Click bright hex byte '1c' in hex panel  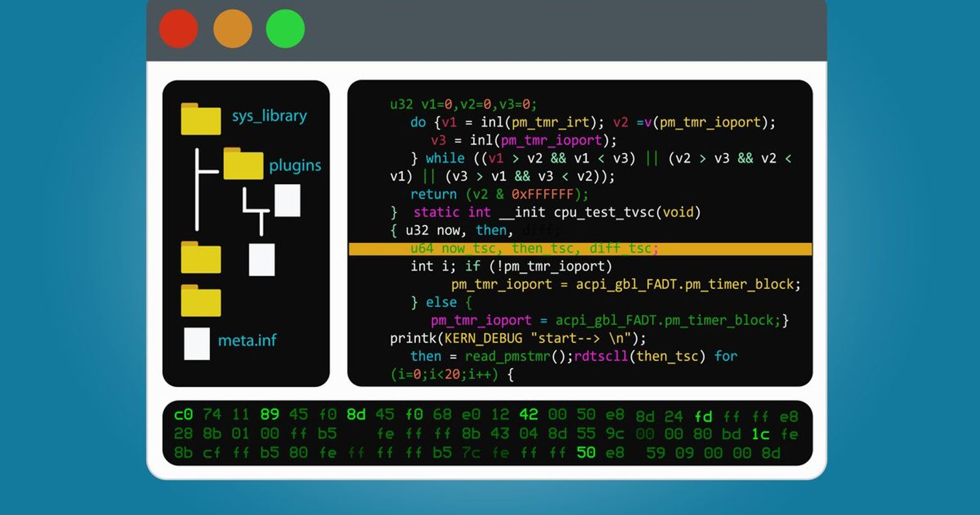760,434
